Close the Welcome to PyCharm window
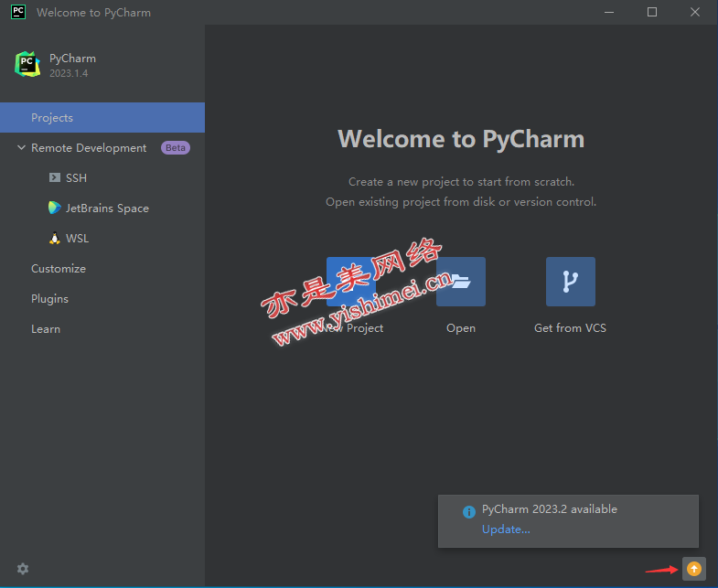Image resolution: width=718 pixels, height=588 pixels. point(695,13)
